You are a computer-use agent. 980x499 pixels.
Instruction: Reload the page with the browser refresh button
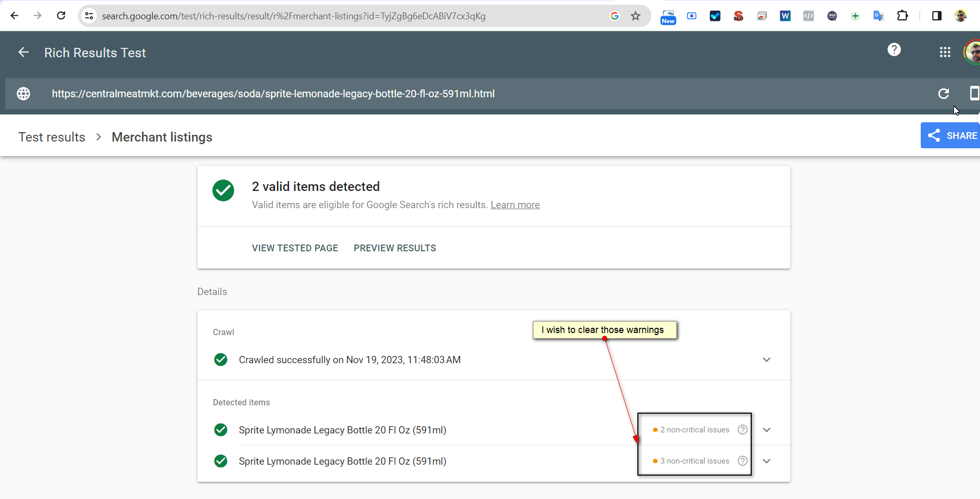tap(61, 16)
